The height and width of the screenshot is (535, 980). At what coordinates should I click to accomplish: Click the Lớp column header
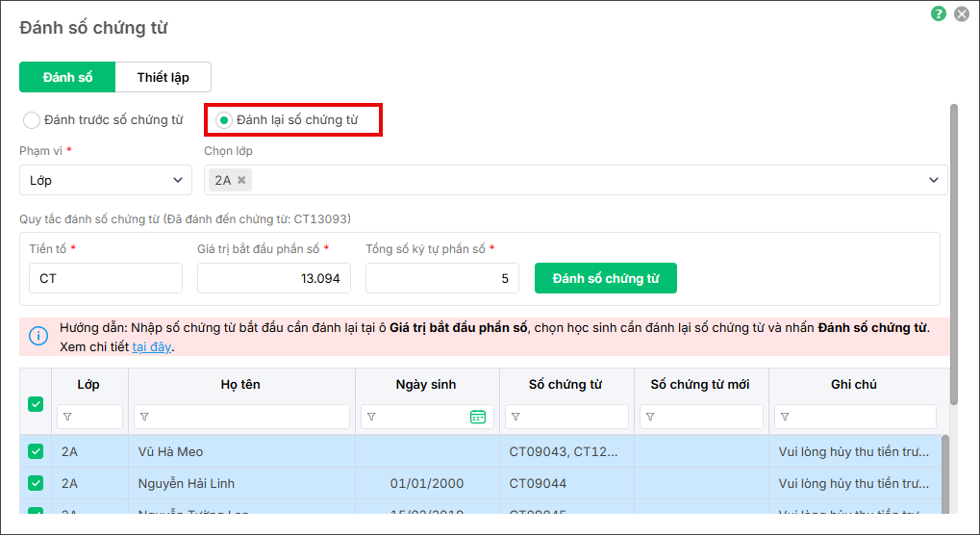click(88, 384)
